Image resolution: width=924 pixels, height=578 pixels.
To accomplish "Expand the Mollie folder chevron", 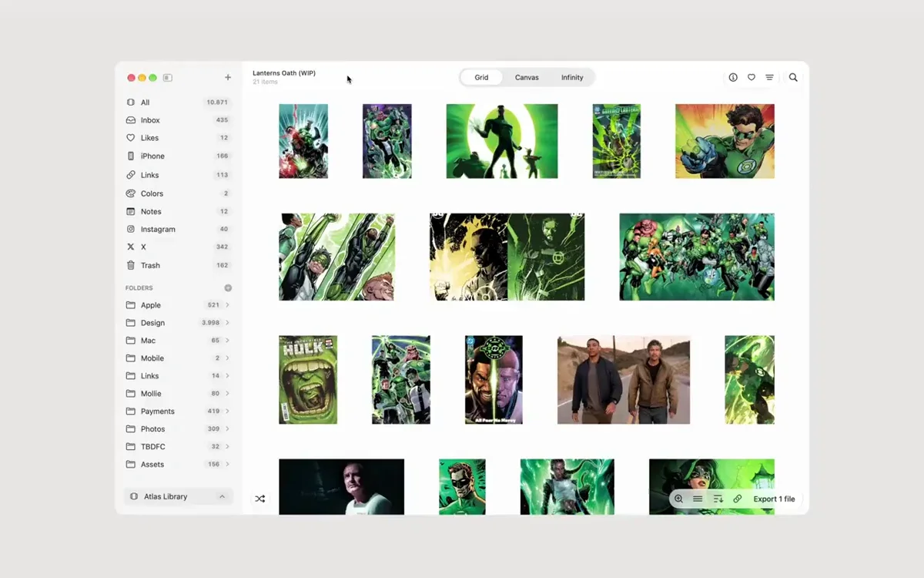I will coord(228,394).
